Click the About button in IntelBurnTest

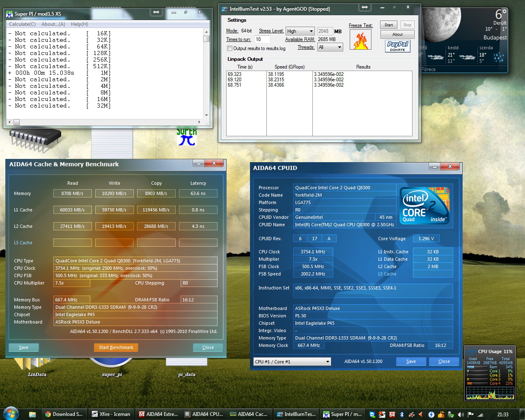pos(397,34)
